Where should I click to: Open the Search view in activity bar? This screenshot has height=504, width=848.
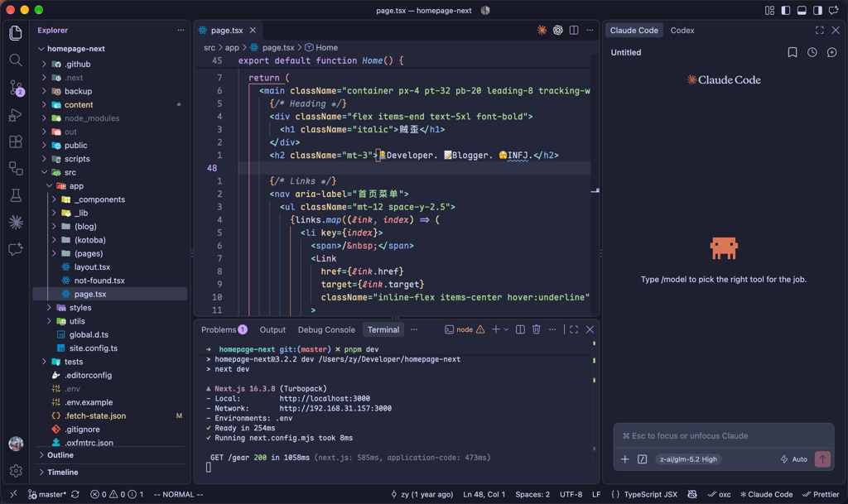point(16,60)
